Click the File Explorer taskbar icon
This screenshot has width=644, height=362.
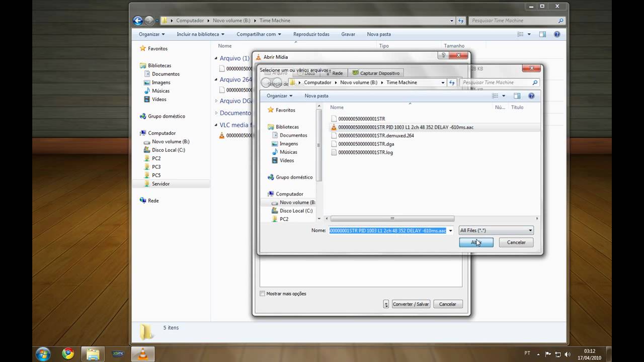(93, 354)
